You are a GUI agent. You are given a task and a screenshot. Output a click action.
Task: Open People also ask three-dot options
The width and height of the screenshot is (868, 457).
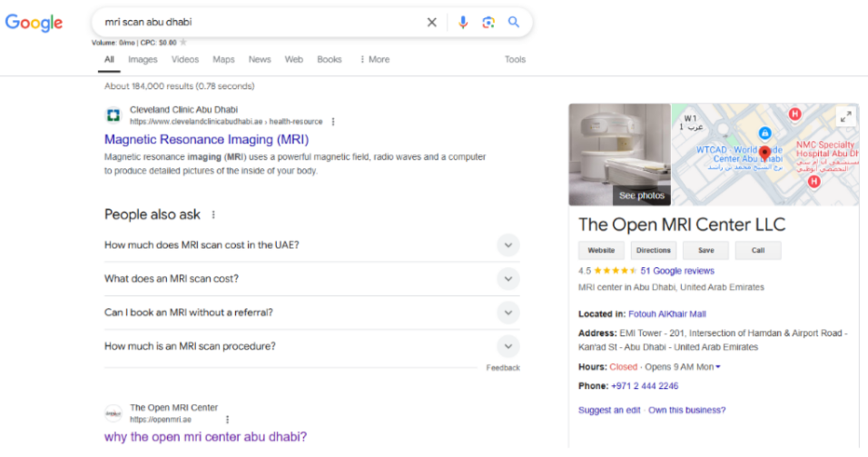click(x=213, y=215)
